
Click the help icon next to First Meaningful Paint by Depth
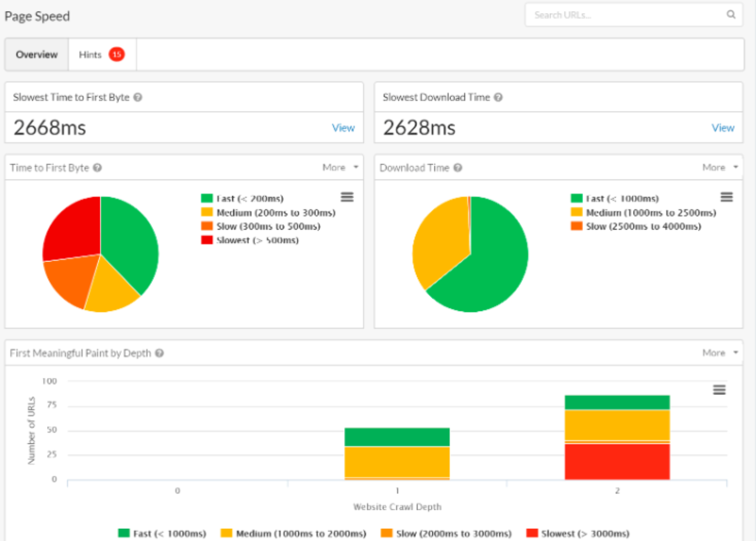(159, 353)
